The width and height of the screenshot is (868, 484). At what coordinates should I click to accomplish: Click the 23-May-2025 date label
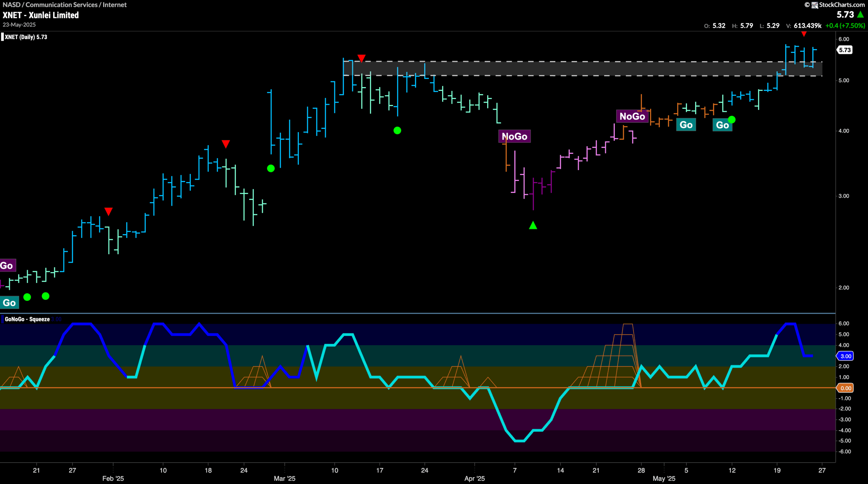pyautogui.click(x=19, y=25)
